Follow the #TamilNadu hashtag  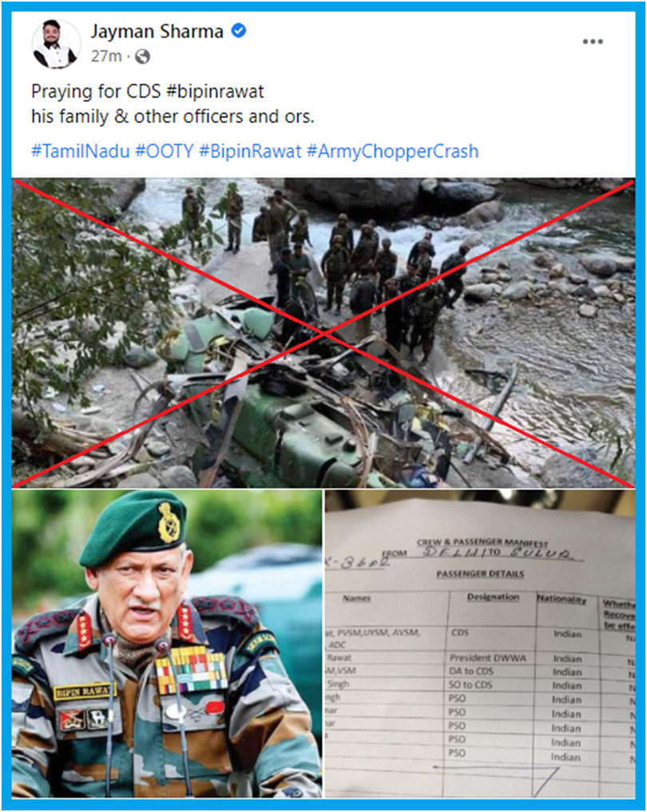tap(81, 151)
